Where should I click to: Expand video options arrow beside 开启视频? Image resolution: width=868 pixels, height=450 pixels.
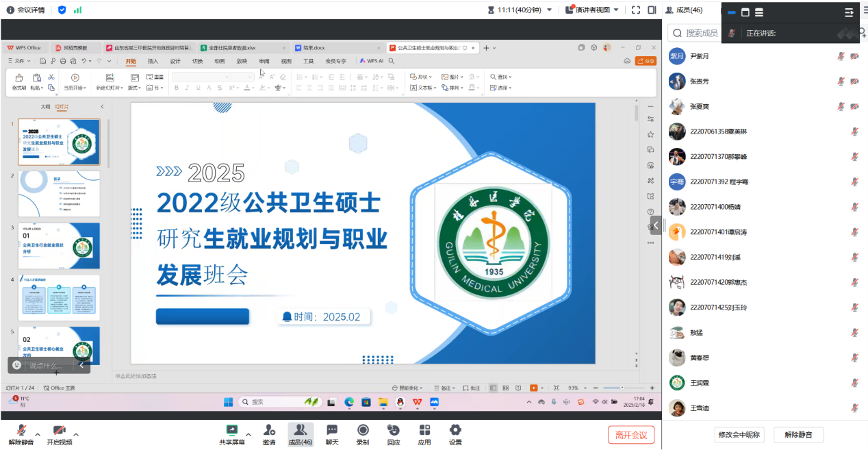(x=76, y=434)
